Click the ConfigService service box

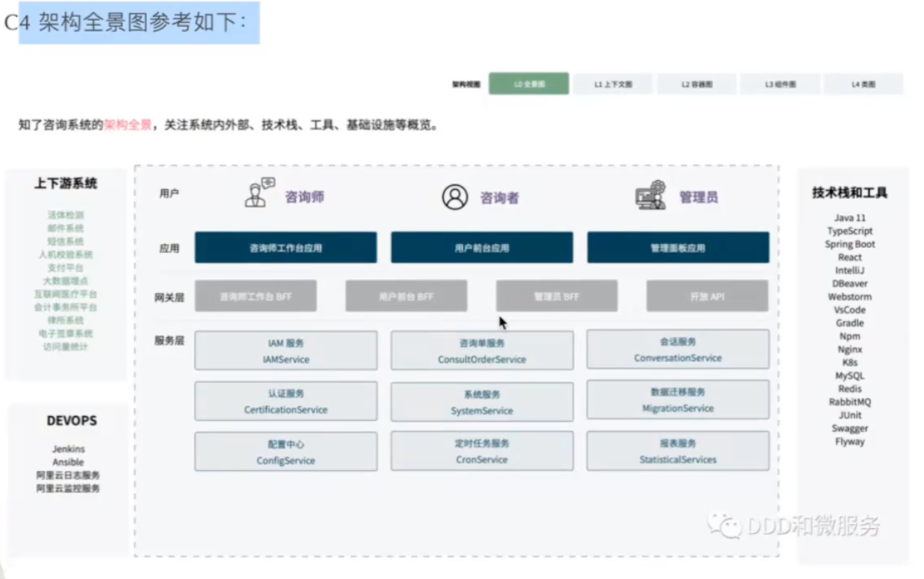pos(286,452)
